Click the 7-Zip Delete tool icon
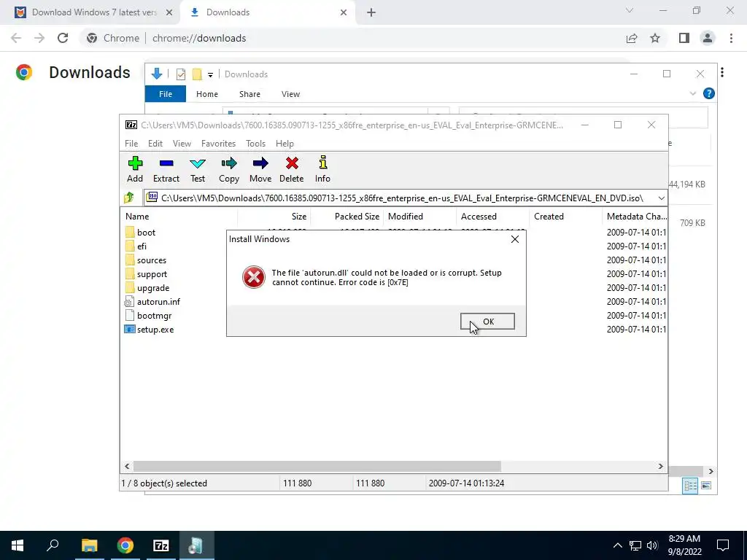The width and height of the screenshot is (747, 560). click(x=292, y=163)
